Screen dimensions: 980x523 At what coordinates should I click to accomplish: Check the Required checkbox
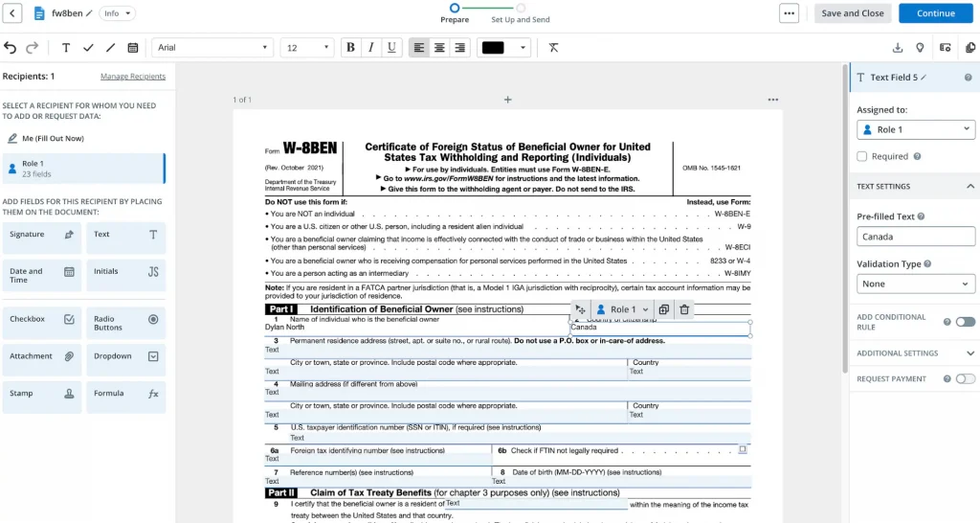862,156
